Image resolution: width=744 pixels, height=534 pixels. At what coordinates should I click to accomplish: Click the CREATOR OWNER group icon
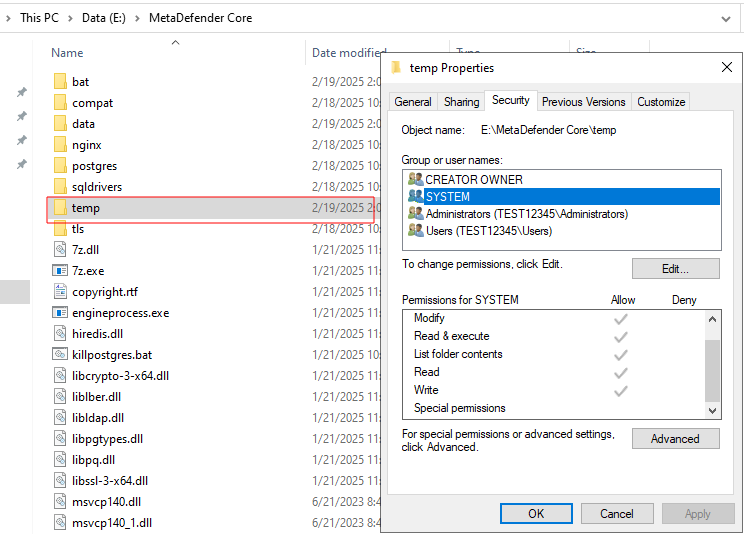tap(416, 179)
